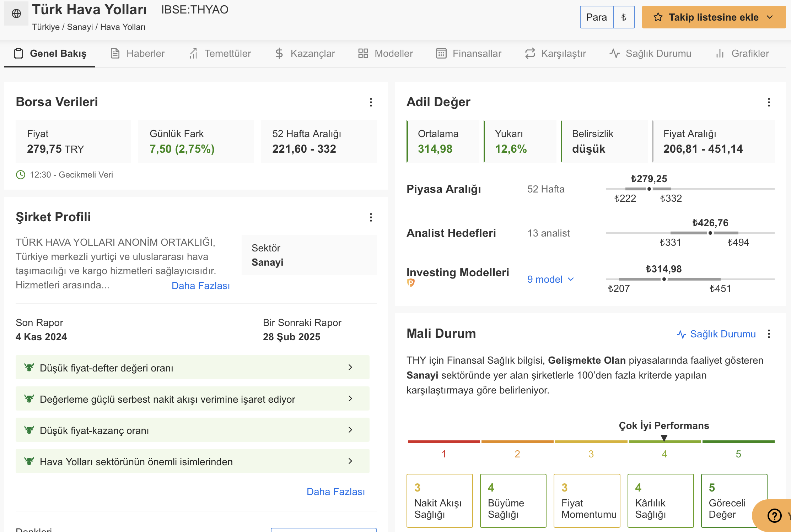Expand Düşük fiyat-defter değeri oranı row
The width and height of the screenshot is (791, 532).
coord(193,367)
